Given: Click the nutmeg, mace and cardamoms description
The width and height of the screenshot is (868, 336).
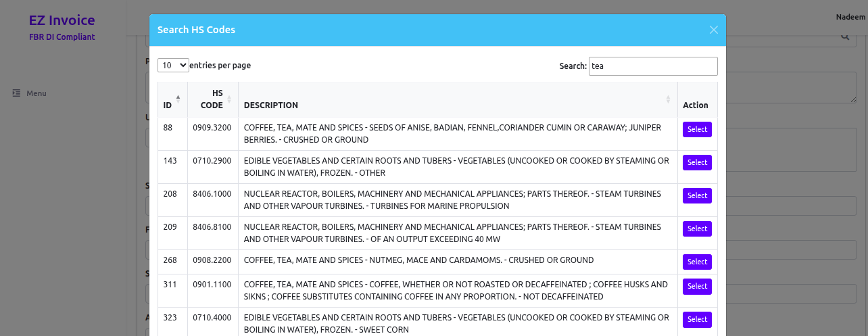Looking at the screenshot, I should [x=458, y=262].
